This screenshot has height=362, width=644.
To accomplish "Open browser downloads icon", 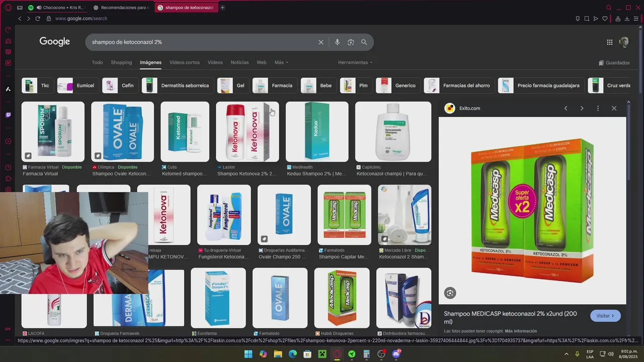I will pos(627,19).
